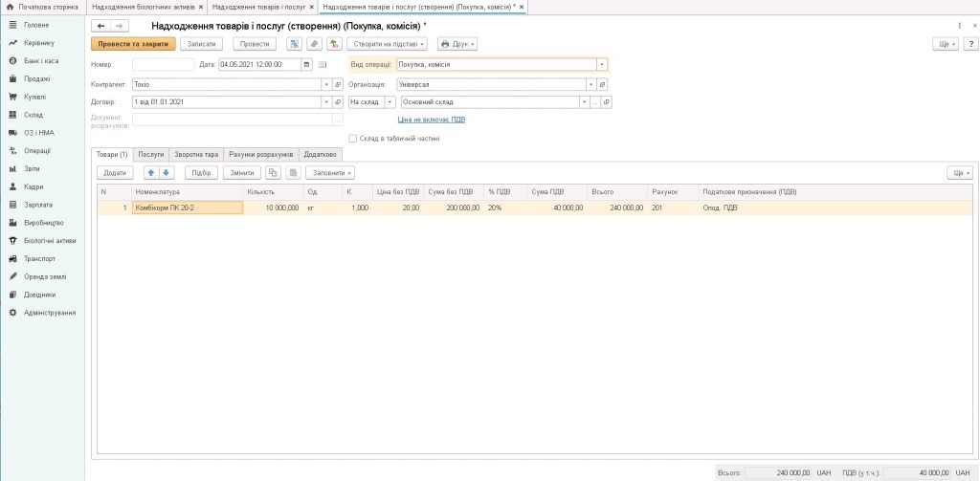980x481 pixels.
Task: Click the 'Номер' input field
Action: pyautogui.click(x=163, y=64)
